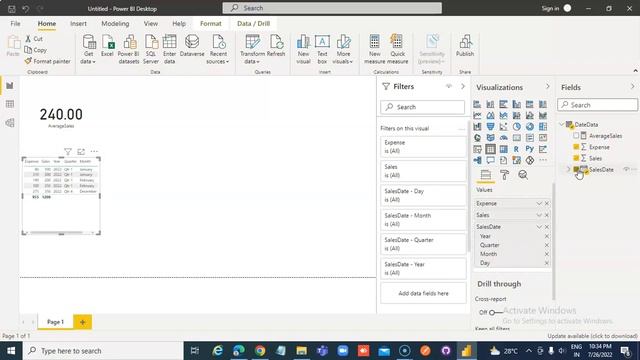This screenshot has height=360, width=640.
Task: Open Sales value dropdown arrow
Action: pyautogui.click(x=539, y=215)
